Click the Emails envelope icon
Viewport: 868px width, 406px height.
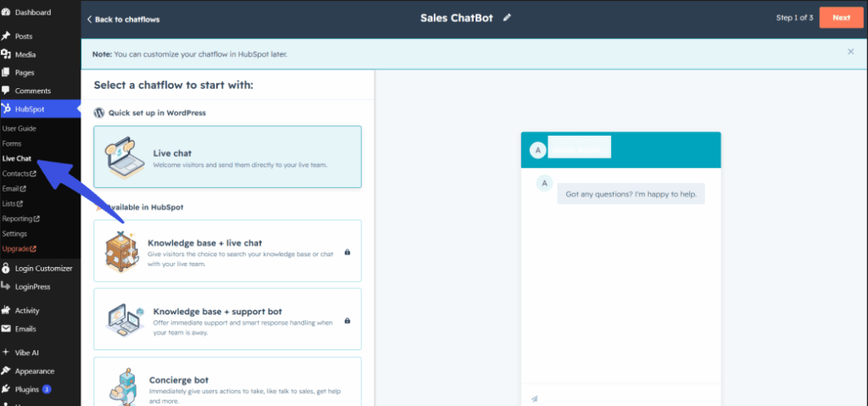pos(6,329)
